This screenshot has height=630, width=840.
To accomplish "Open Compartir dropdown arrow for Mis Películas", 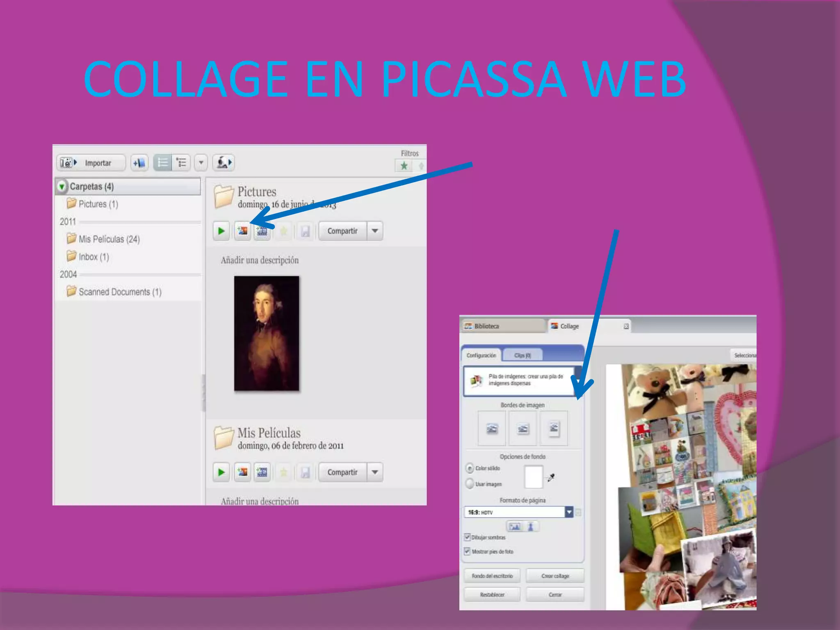I will [375, 472].
